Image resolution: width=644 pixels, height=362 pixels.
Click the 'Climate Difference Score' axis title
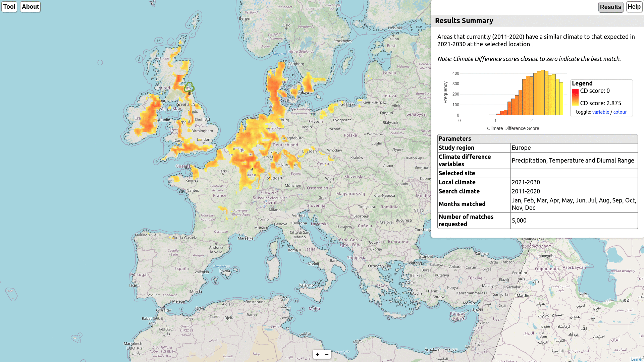pos(513,128)
